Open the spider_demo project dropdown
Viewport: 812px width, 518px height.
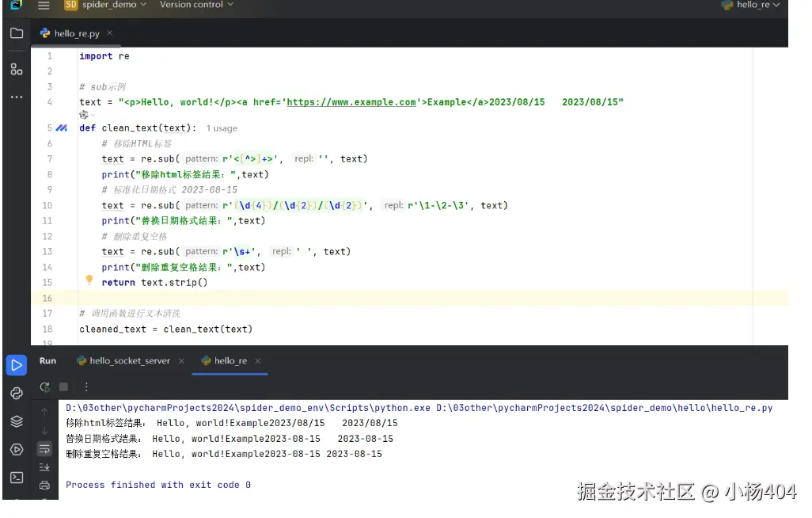tap(105, 6)
